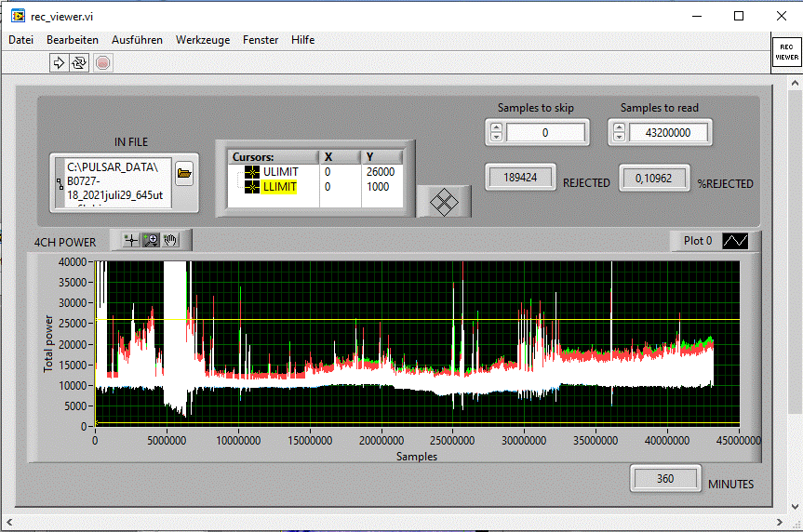Click the Run Continuously button

pyautogui.click(x=79, y=63)
